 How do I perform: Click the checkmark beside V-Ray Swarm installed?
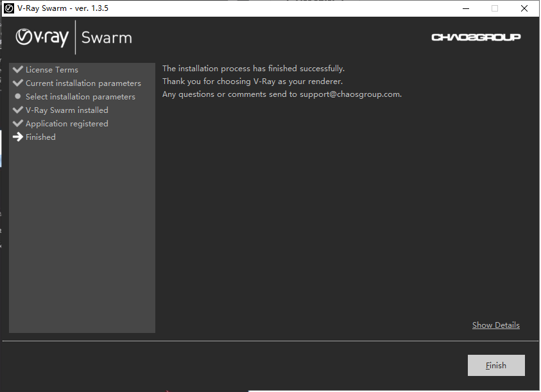(x=17, y=110)
